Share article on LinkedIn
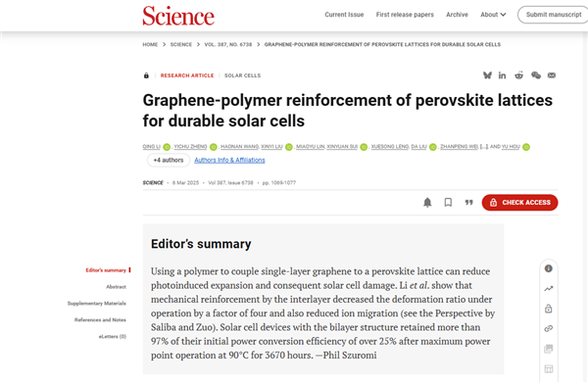The width and height of the screenshot is (588, 383). (x=502, y=75)
